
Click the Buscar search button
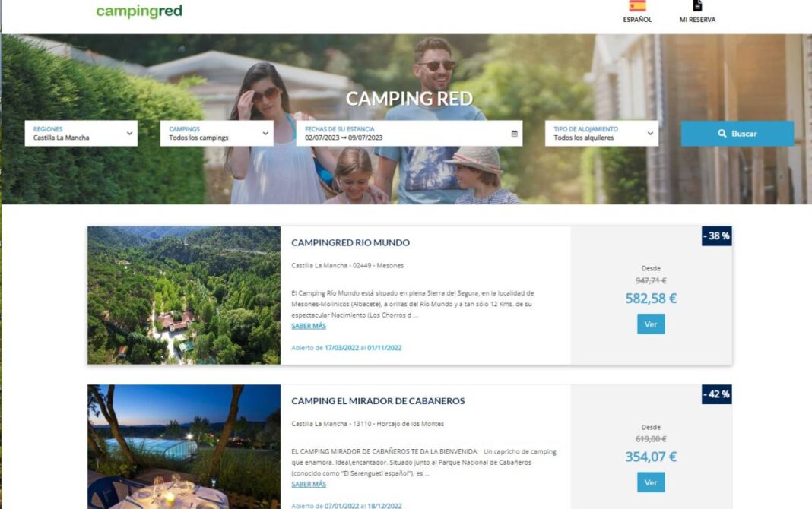click(x=737, y=134)
